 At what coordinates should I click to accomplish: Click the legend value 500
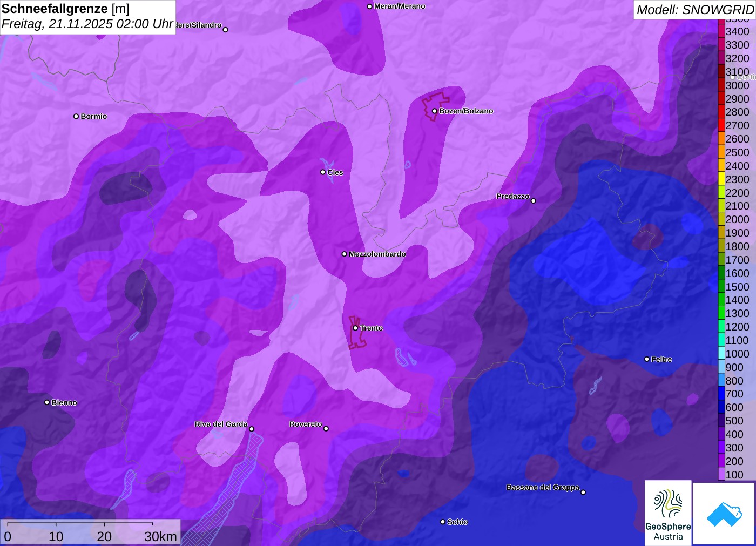[x=734, y=421]
